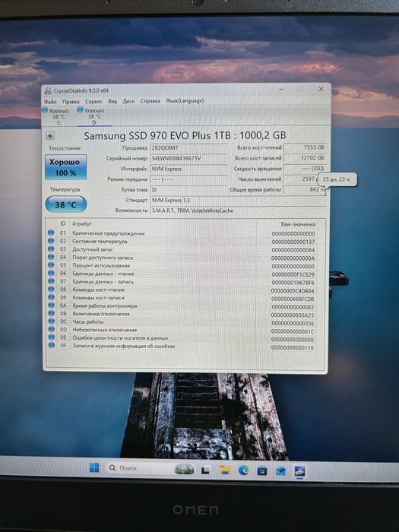Open Microsoft Edge from taskbar
The width and height of the screenshot is (399, 532).
[x=244, y=470]
